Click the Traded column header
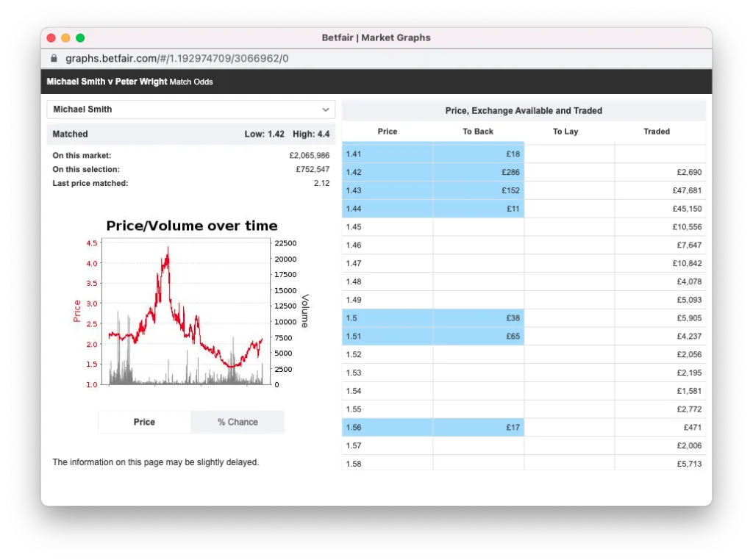This screenshot has height=560, width=753. [657, 132]
